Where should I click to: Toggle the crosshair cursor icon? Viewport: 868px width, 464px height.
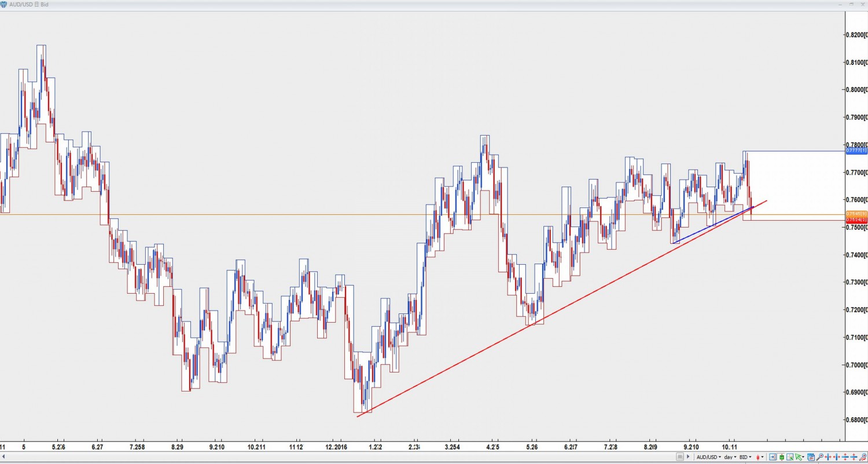point(789,457)
